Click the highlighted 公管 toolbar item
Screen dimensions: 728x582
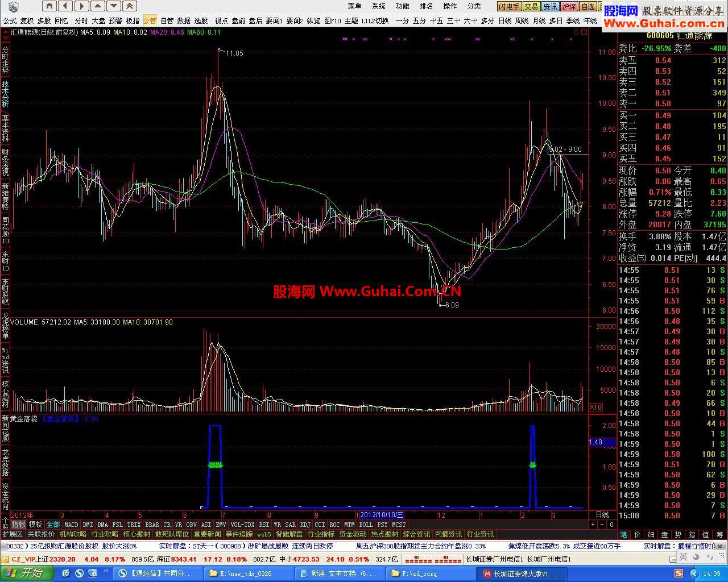pyautogui.click(x=150, y=20)
